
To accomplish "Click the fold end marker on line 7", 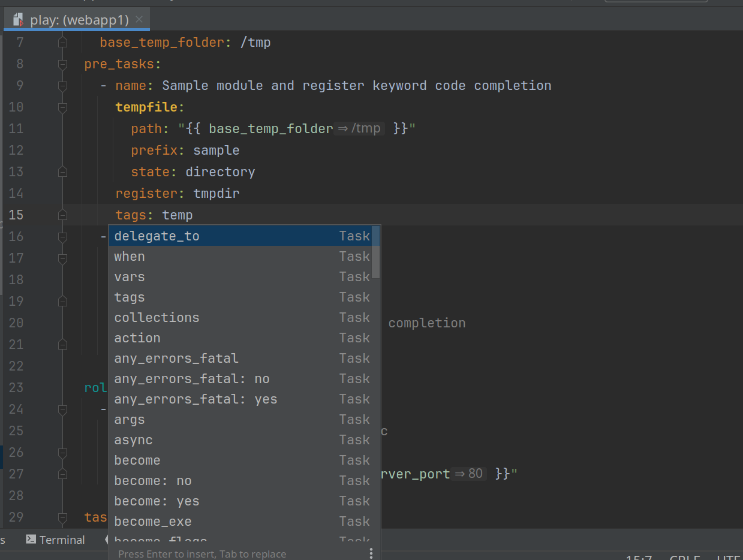I will [62, 43].
